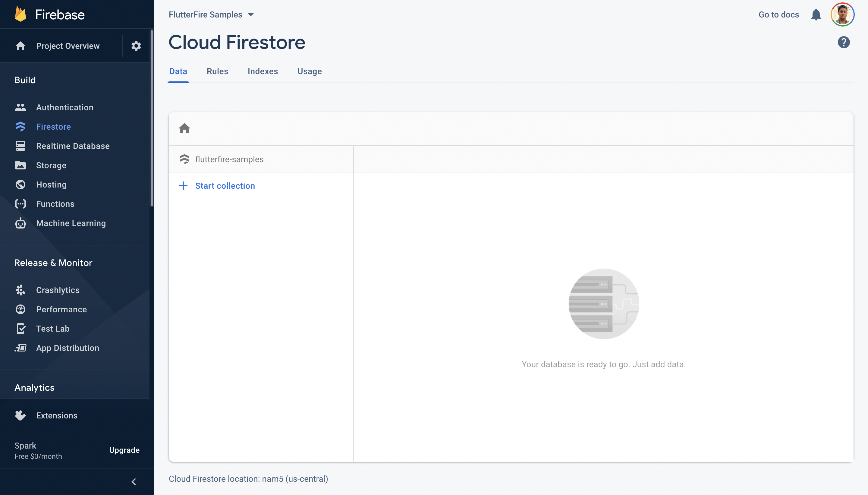868x495 pixels.
Task: Switch to the Indexes tab
Action: click(x=263, y=71)
